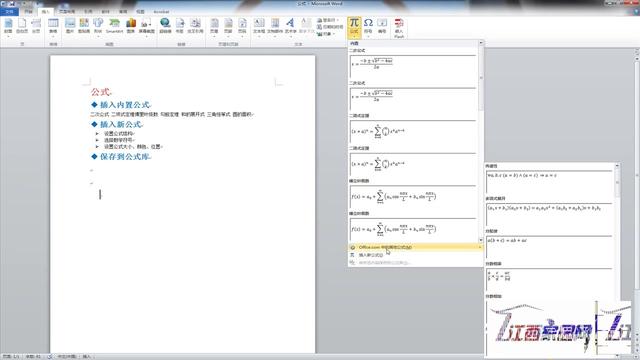Screen dimensions: 640x360
Task: Click the Insert Flash icon
Action: [x=399, y=28]
